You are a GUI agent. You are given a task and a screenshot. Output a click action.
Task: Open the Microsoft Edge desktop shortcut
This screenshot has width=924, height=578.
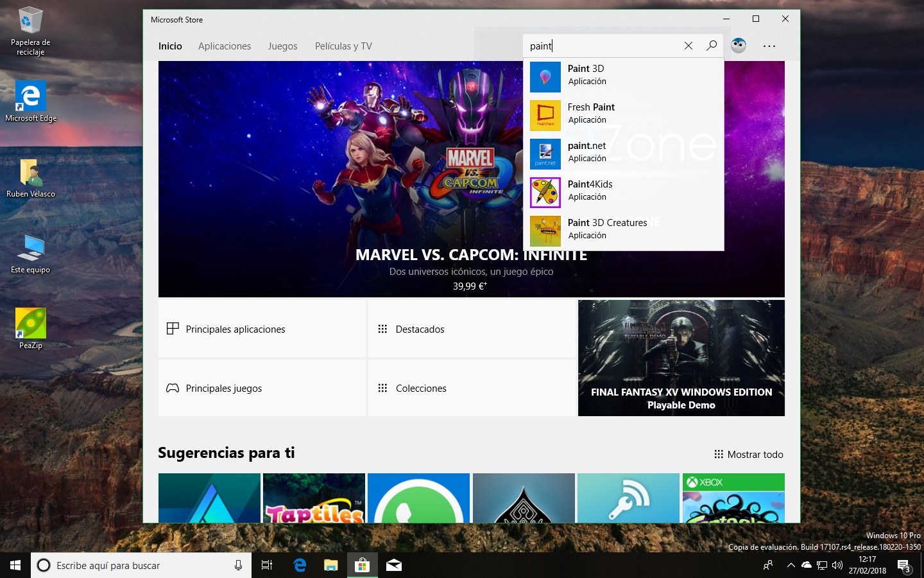(x=31, y=101)
